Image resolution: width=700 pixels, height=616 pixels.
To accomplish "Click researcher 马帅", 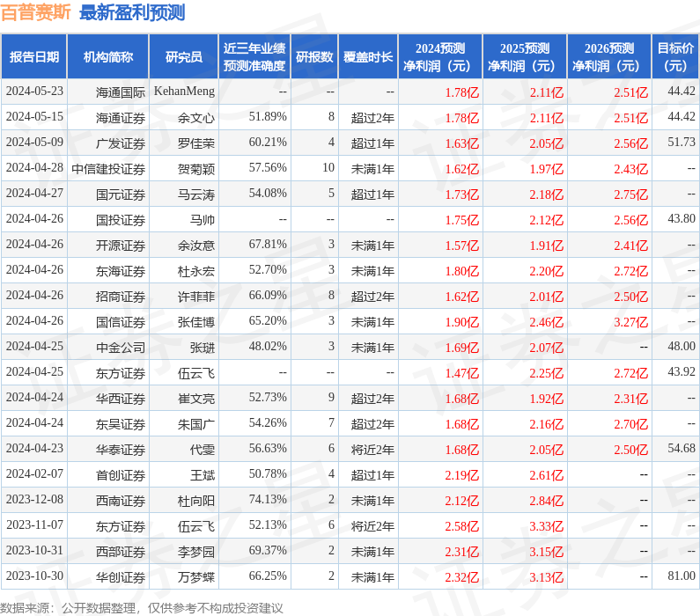I will coord(203,219).
